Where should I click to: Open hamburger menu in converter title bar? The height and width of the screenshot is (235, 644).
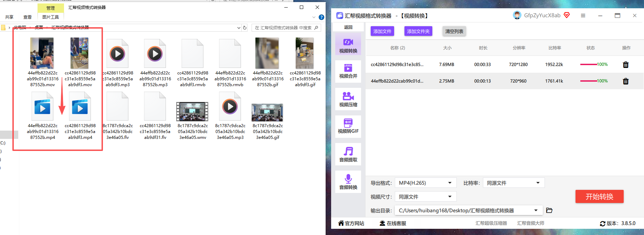click(x=583, y=16)
